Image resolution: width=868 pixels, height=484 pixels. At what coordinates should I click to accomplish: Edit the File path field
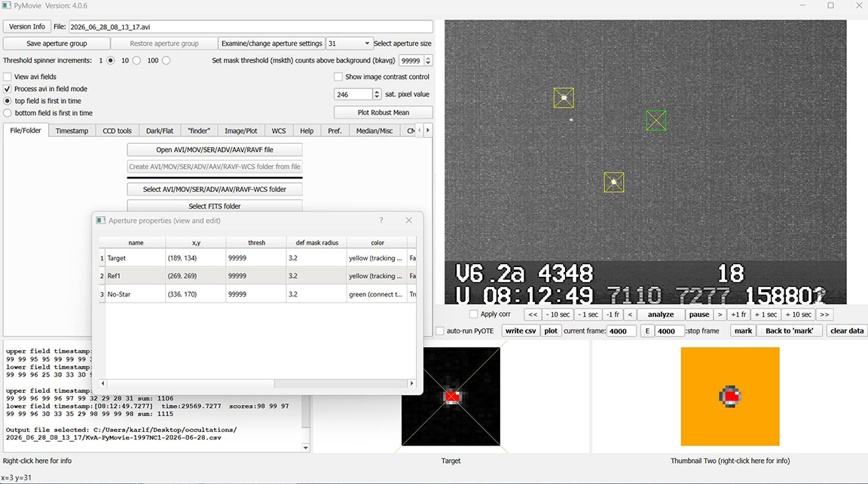(251, 26)
